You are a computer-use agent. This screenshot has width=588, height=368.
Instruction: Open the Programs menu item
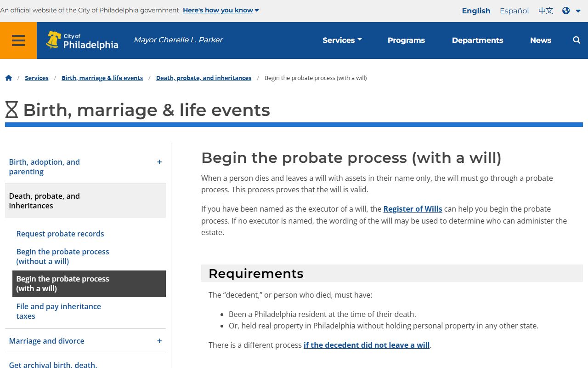tap(406, 40)
